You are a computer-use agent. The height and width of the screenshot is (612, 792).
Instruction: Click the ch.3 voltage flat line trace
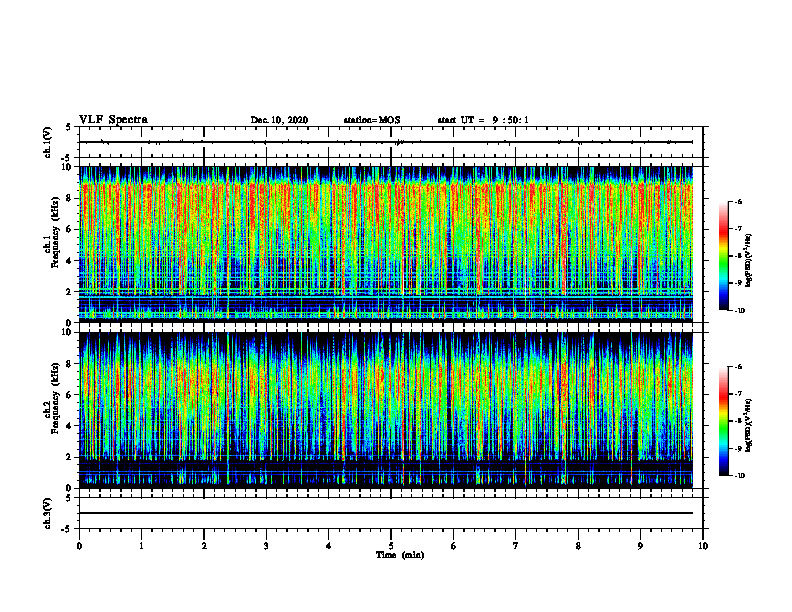tap(386, 513)
